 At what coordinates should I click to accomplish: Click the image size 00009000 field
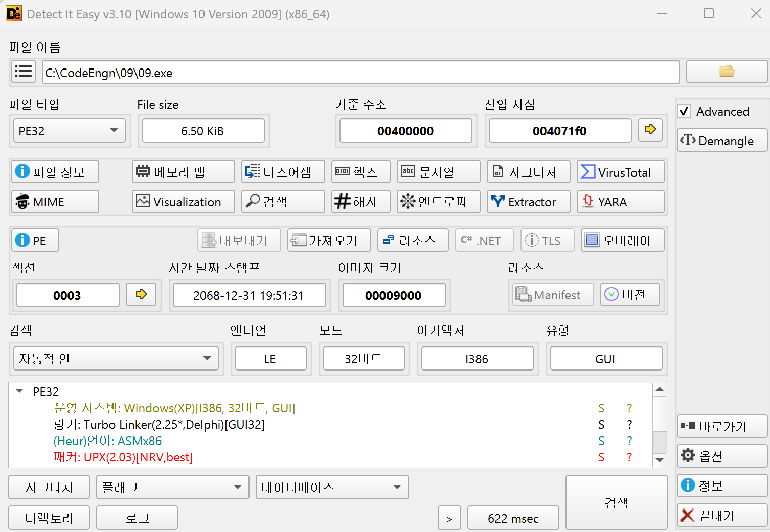394,295
